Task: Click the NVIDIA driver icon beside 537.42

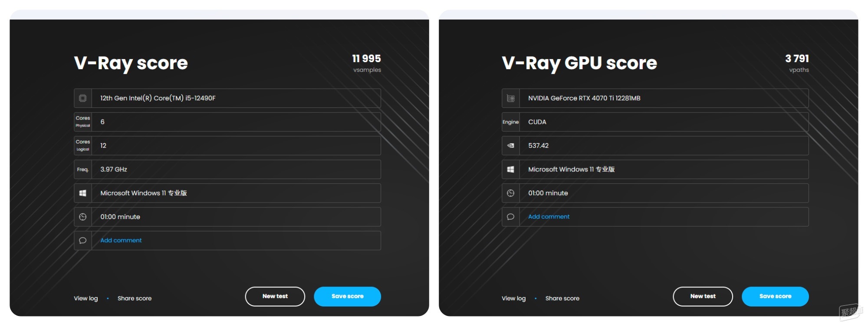Action: pos(511,146)
